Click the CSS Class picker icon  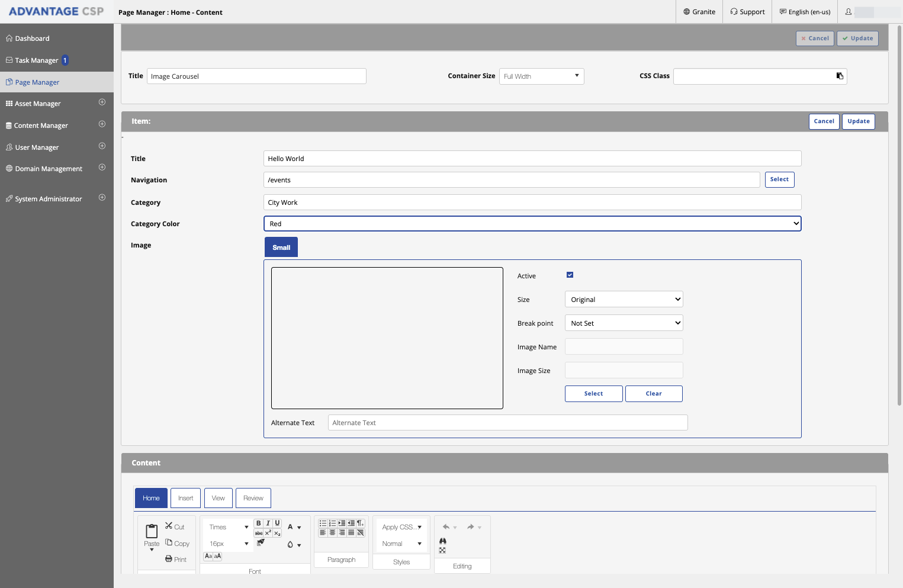840,76
